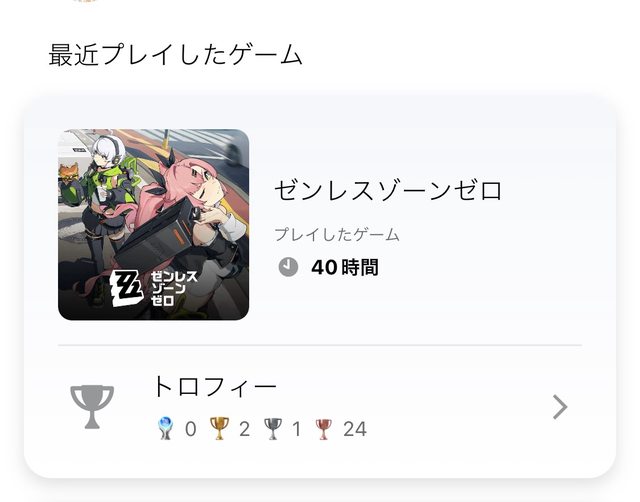
Task: Click the platinum trophy icon
Action: pyautogui.click(x=166, y=428)
